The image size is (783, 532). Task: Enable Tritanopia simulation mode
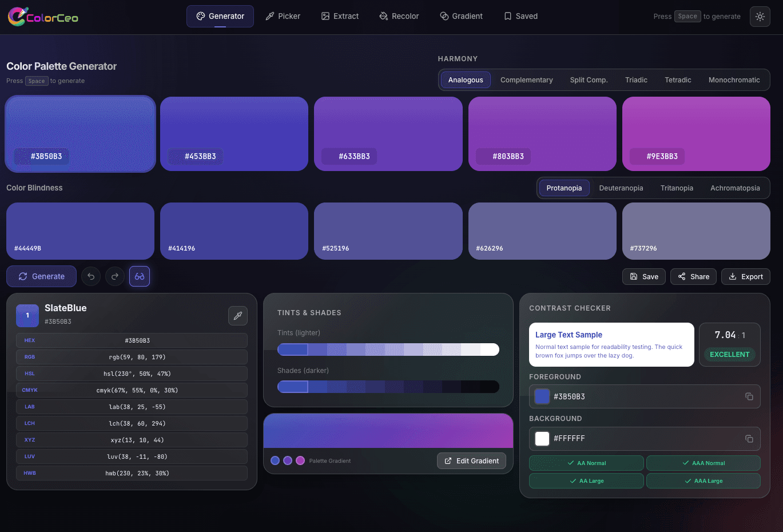click(677, 188)
